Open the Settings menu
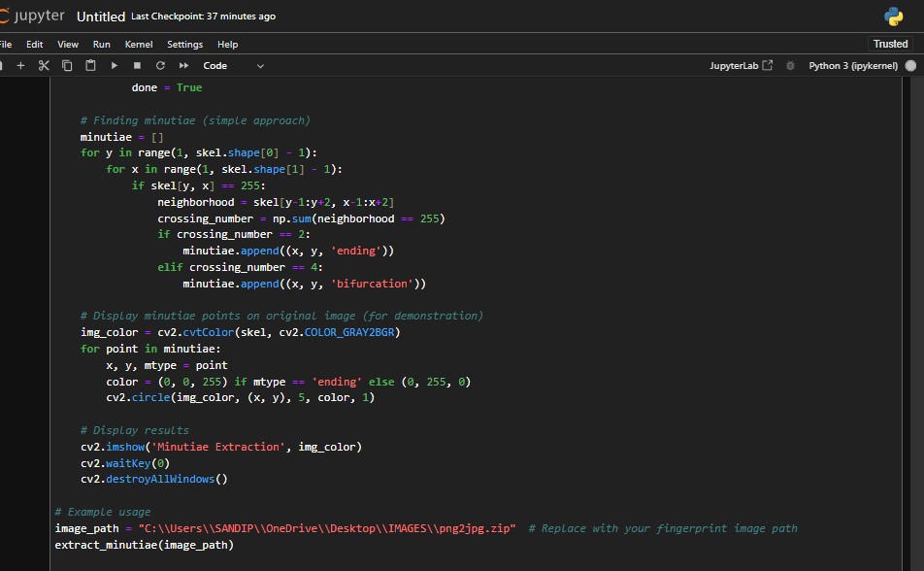This screenshot has width=924, height=571. pyautogui.click(x=184, y=45)
